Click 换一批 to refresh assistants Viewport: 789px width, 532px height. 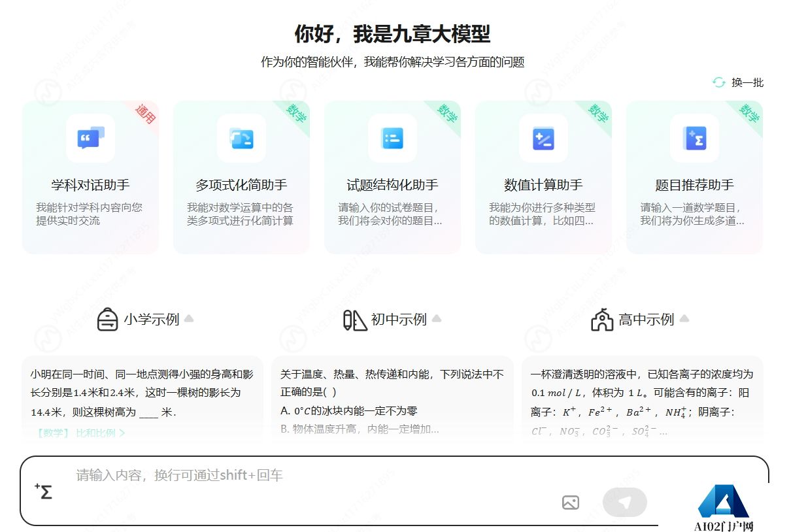click(747, 82)
